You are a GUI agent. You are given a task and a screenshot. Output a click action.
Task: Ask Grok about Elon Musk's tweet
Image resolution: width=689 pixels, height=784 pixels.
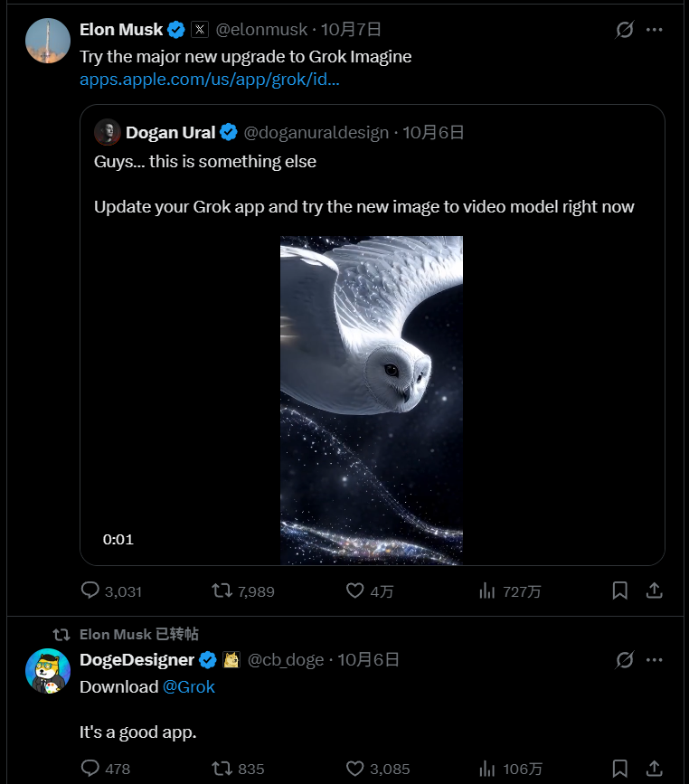coord(623,29)
